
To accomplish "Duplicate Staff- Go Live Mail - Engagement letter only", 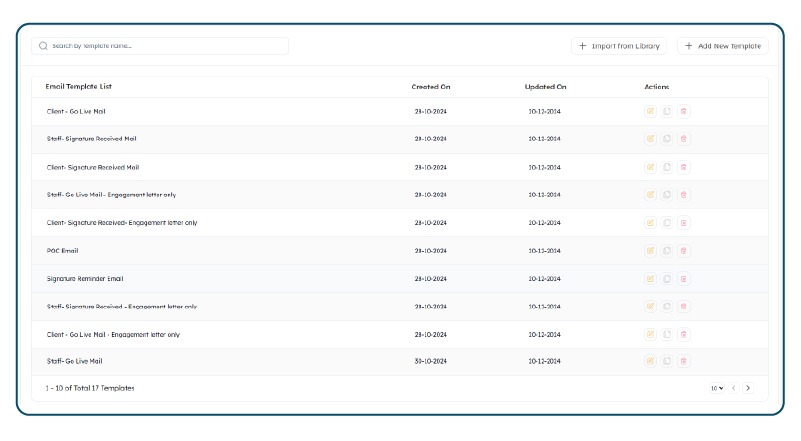I will [x=667, y=195].
